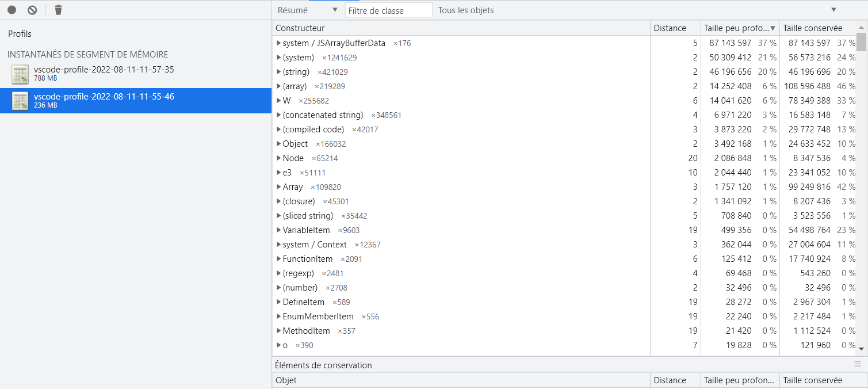Expand the (string) constructor row
The height and width of the screenshot is (389, 868).
(278, 72)
